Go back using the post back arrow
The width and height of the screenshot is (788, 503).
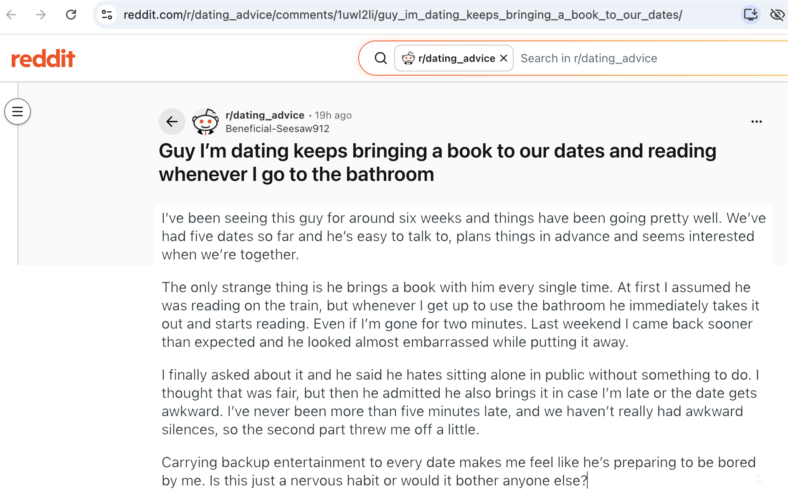tap(172, 122)
